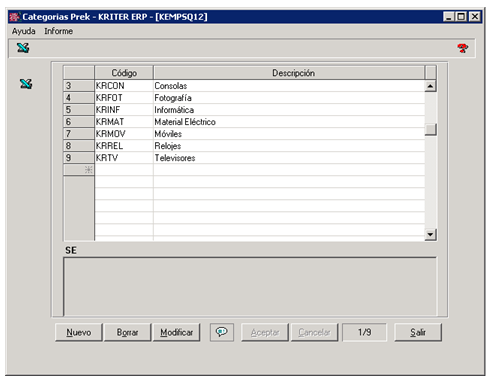
Task: Click the Salir button
Action: coord(418,332)
